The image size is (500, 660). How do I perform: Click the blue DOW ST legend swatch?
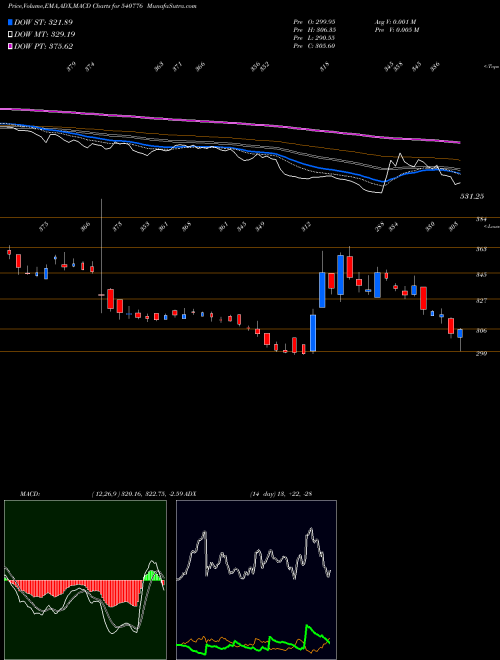coord(10,22)
